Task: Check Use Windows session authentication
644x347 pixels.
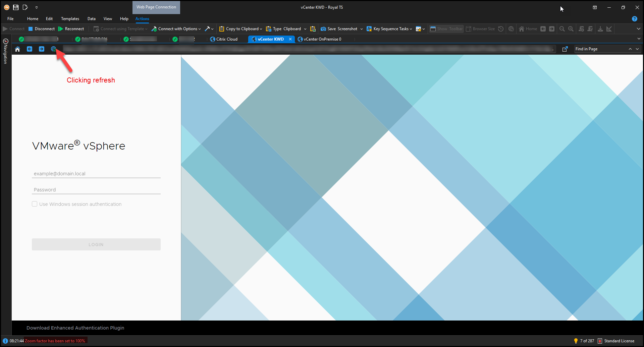Action: (x=35, y=204)
